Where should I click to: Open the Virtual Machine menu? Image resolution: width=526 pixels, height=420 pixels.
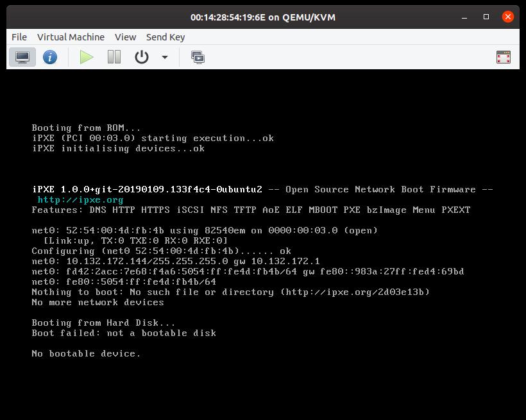(x=71, y=37)
